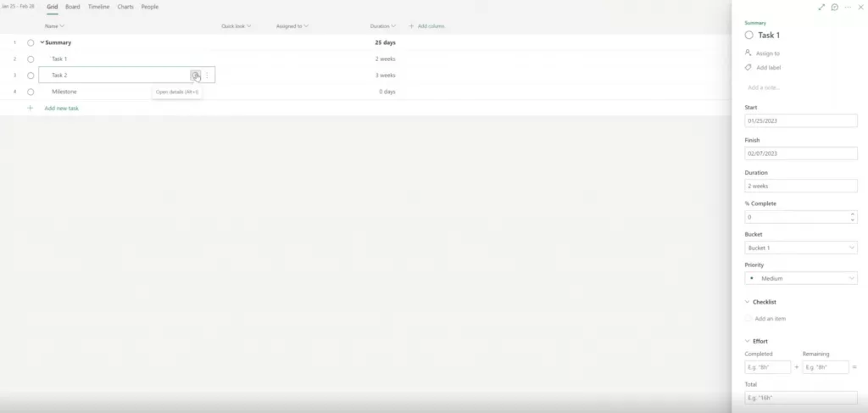Collapse the Effort section
This screenshot has width=868, height=413.
pyautogui.click(x=748, y=341)
